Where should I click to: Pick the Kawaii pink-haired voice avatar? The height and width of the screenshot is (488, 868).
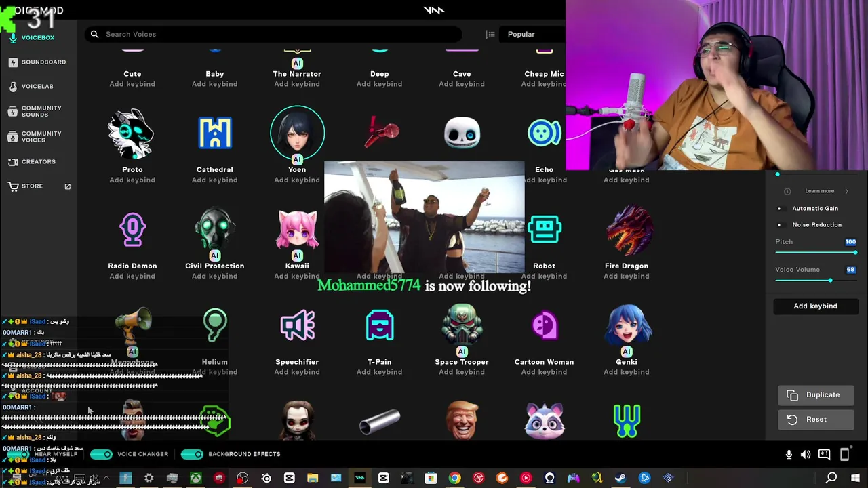click(x=297, y=229)
